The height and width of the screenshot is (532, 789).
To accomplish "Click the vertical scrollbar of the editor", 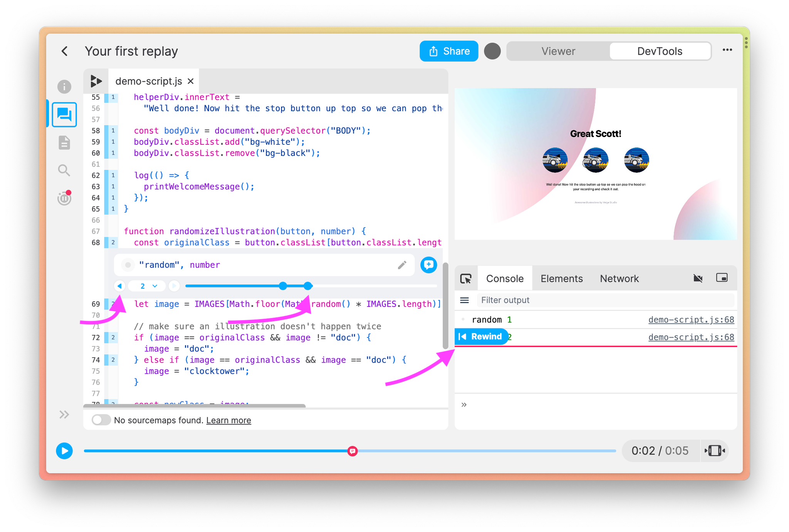I will coord(445,306).
